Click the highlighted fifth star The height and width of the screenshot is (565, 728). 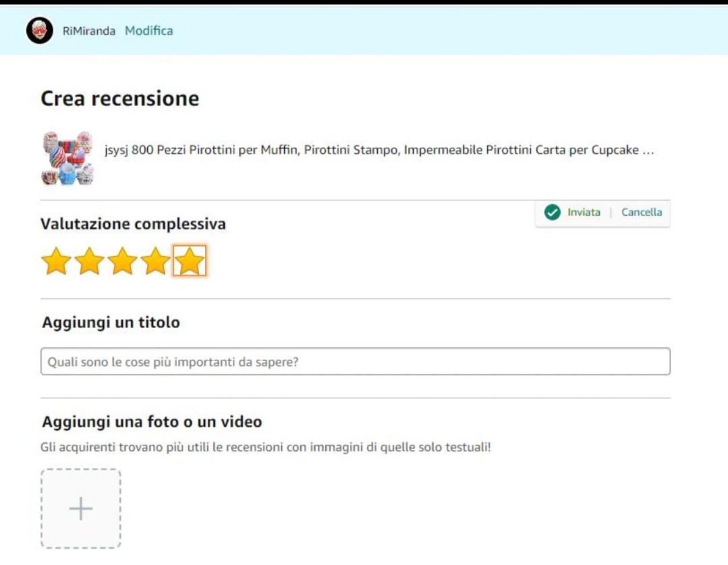pos(190,261)
